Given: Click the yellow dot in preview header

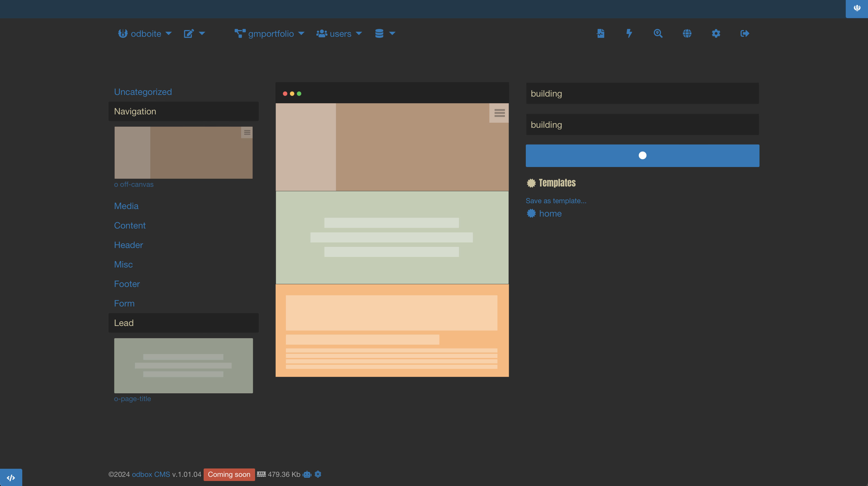Looking at the screenshot, I should click(292, 94).
